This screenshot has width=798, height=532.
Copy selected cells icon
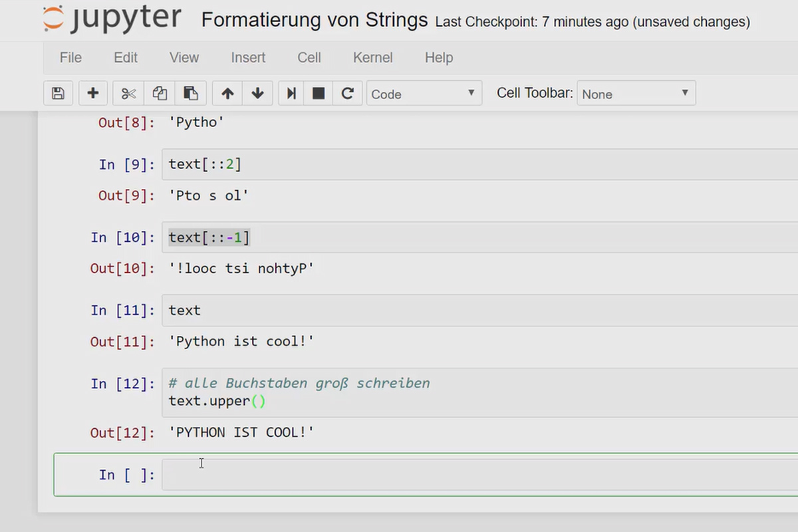[x=160, y=93]
